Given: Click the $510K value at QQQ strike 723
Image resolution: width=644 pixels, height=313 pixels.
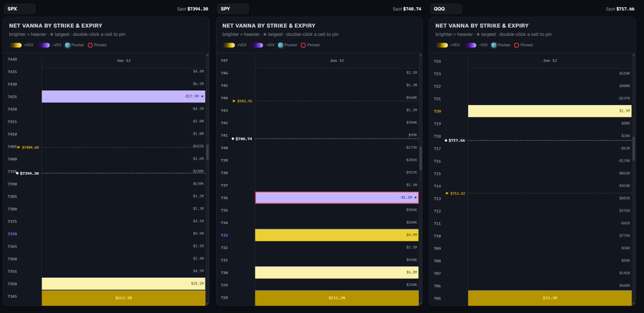Looking at the screenshot, I should pos(624,74).
